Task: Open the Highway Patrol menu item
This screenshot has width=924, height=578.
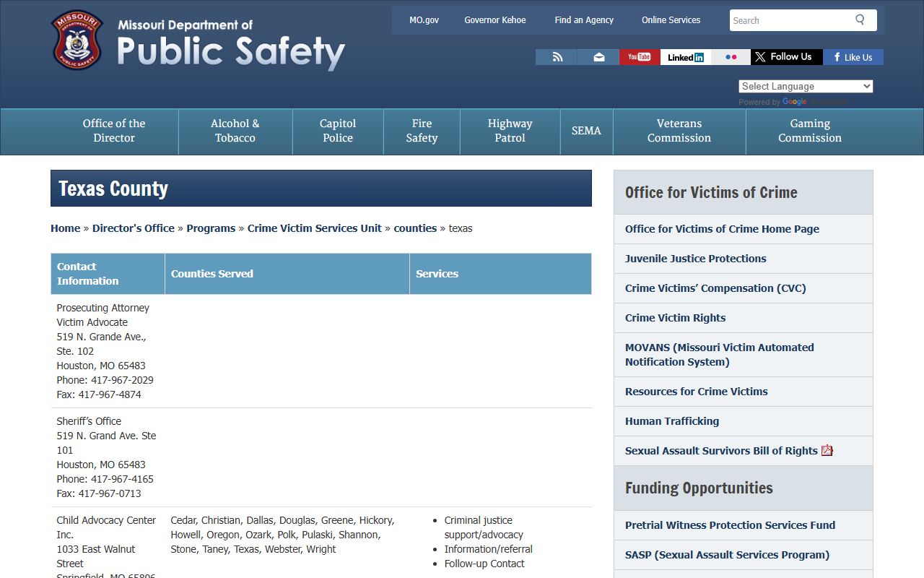Action: [x=510, y=131]
